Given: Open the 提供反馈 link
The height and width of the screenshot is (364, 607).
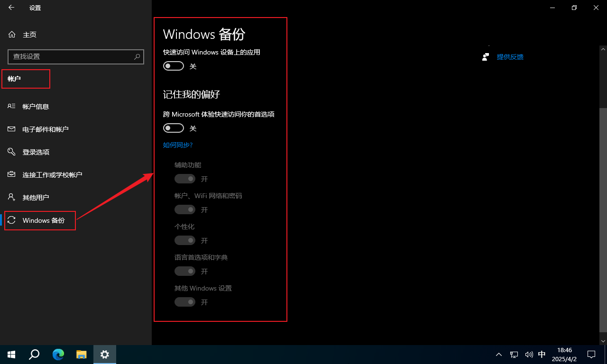Looking at the screenshot, I should pyautogui.click(x=510, y=57).
